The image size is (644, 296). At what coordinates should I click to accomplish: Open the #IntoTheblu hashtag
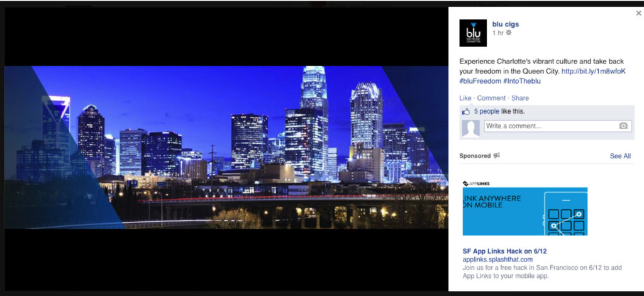point(521,81)
